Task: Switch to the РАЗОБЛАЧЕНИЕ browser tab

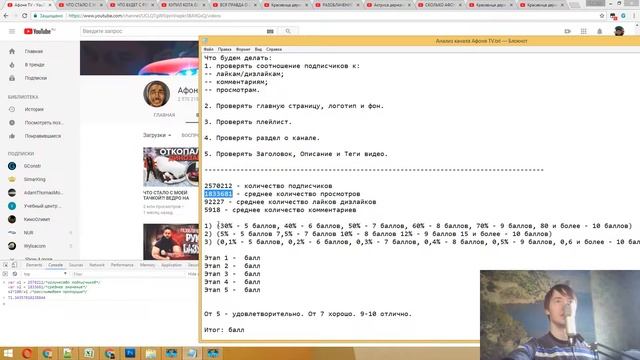Action: coord(336,5)
